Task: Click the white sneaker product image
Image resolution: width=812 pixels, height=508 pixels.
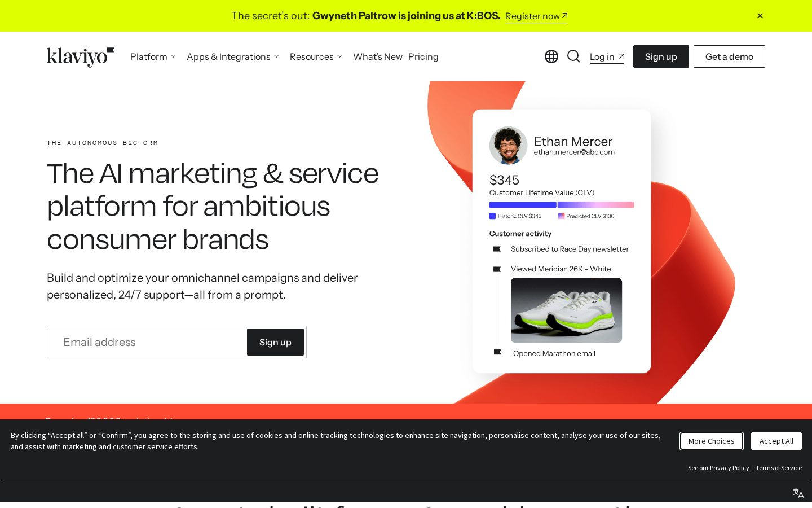Action: pos(567,310)
